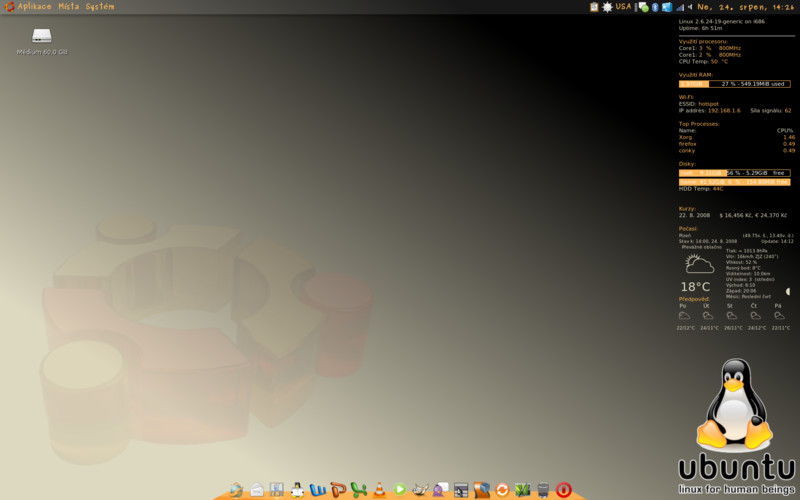Click the conky process row
The width and height of the screenshot is (800, 500).
point(737,150)
